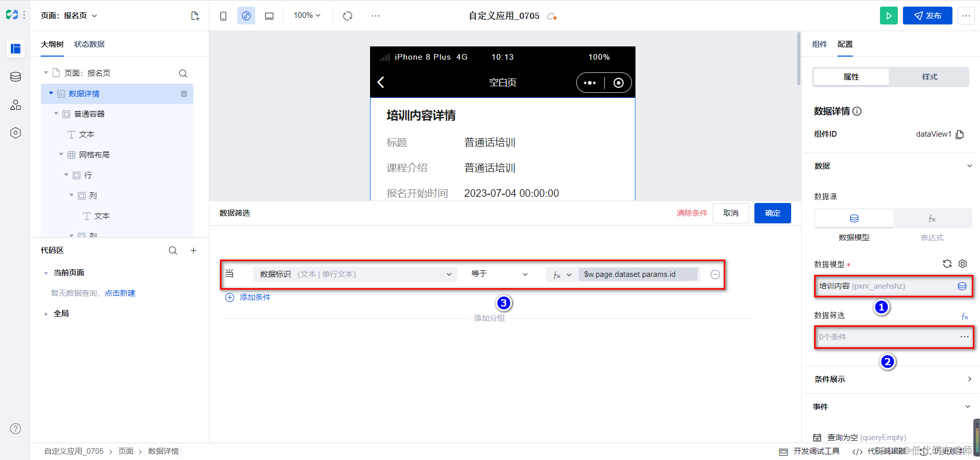Click the info icon beside 数据详情

[x=857, y=111]
